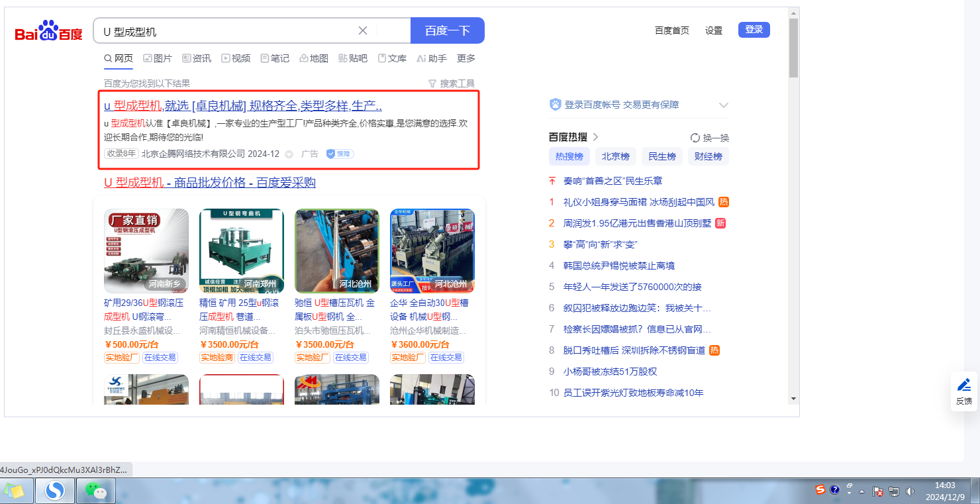Select the 北京榜 tab
980x504 pixels.
pyautogui.click(x=616, y=157)
